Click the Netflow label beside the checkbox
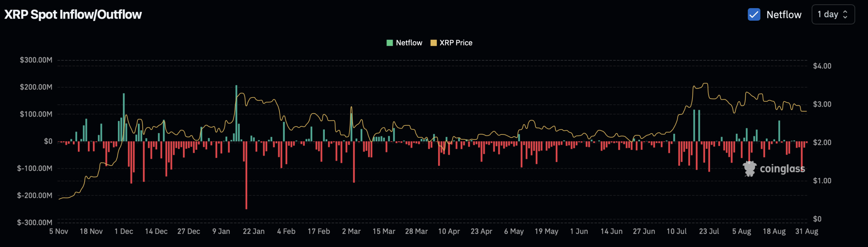 [x=784, y=15]
